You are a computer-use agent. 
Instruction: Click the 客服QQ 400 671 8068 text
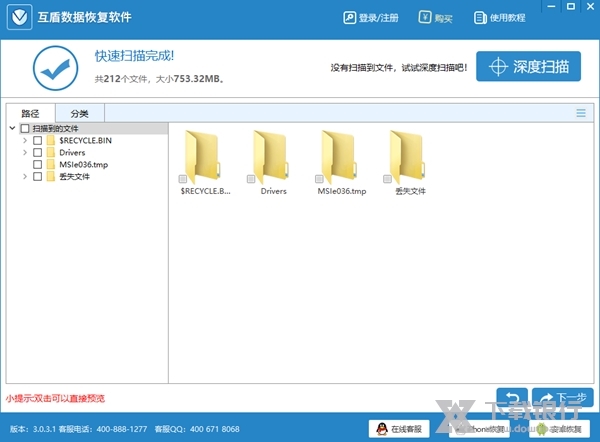197,429
